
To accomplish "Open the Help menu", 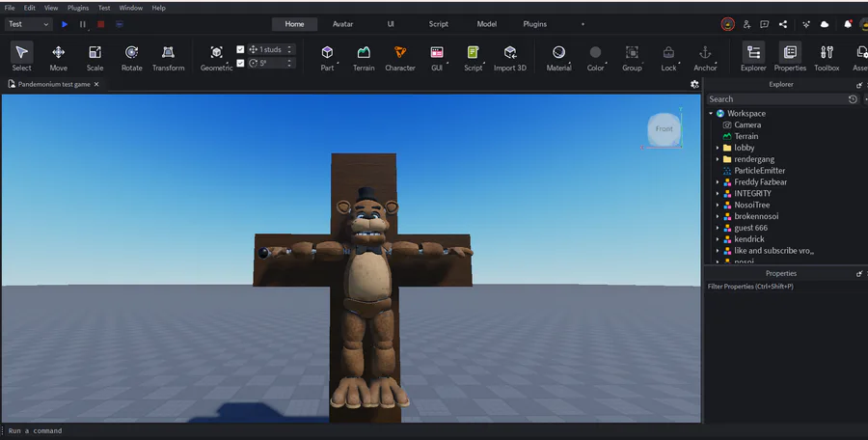I will (158, 8).
